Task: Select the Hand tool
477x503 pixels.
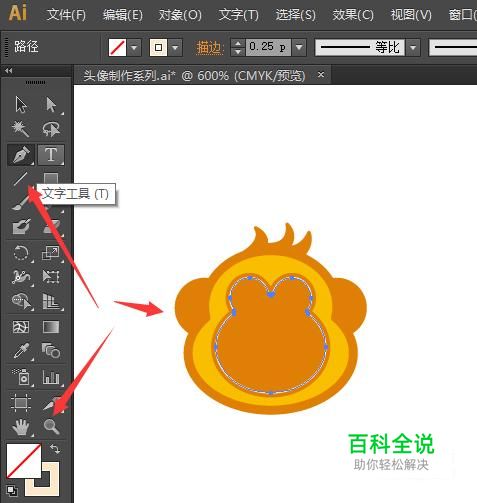Action: pos(21,427)
